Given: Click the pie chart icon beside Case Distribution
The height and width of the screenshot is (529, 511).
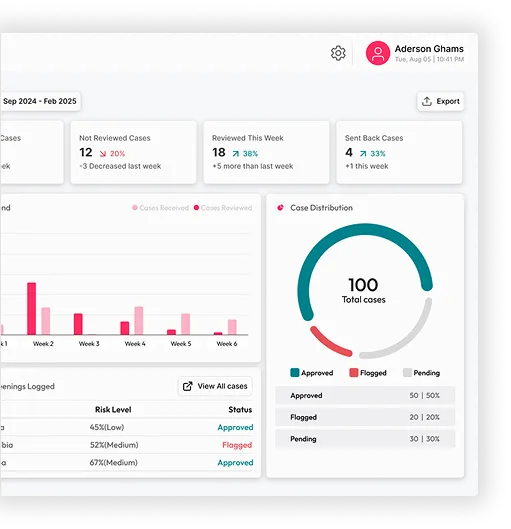Looking at the screenshot, I should pyautogui.click(x=280, y=208).
